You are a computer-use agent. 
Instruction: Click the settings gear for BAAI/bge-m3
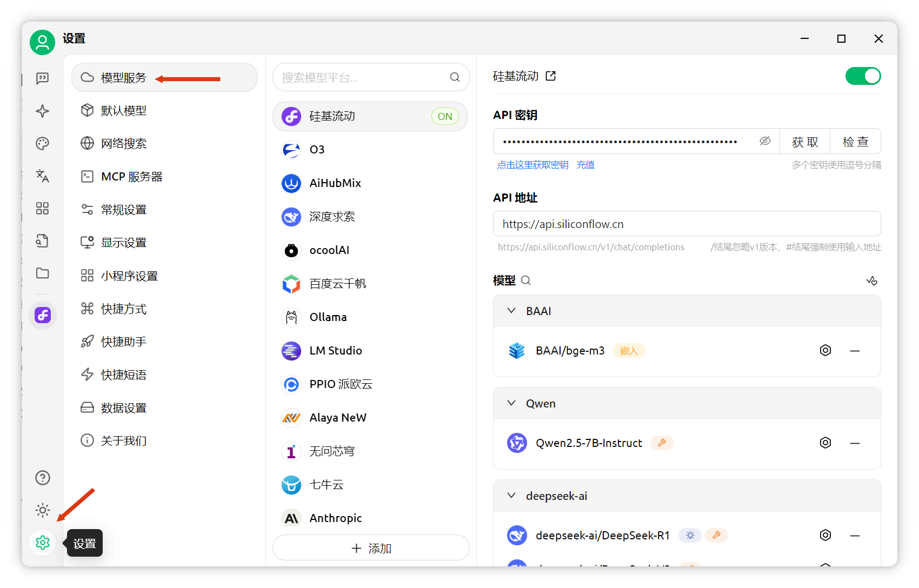pos(825,350)
